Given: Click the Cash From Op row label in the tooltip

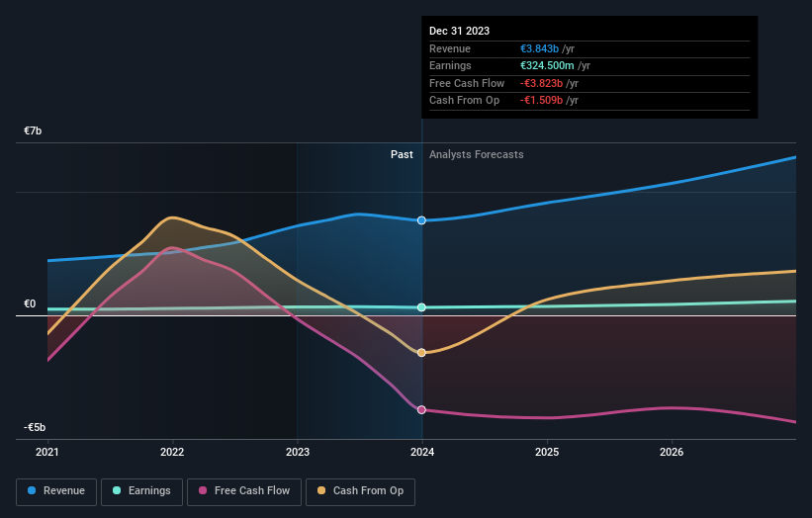Looking at the screenshot, I should (464, 101).
